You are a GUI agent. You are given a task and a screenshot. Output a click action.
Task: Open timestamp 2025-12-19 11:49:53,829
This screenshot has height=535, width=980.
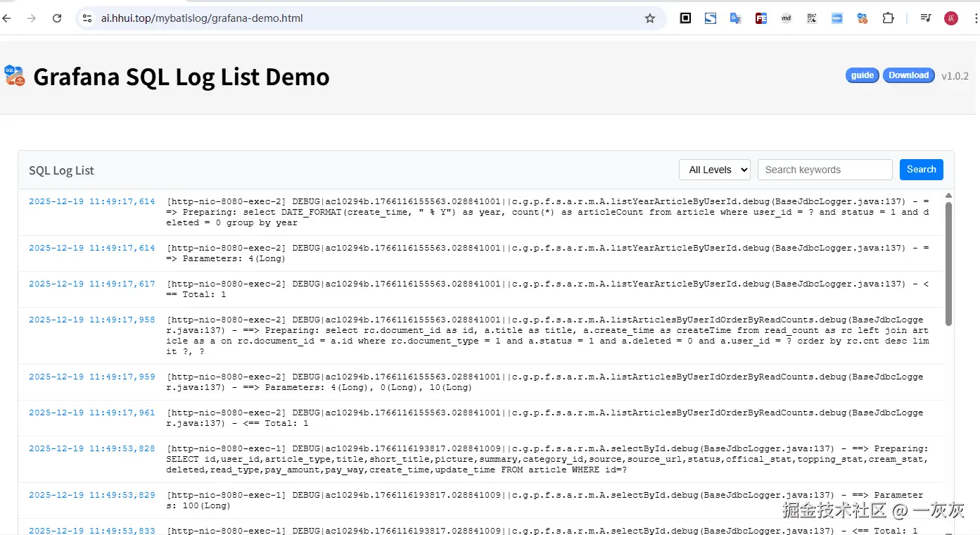pyautogui.click(x=92, y=495)
